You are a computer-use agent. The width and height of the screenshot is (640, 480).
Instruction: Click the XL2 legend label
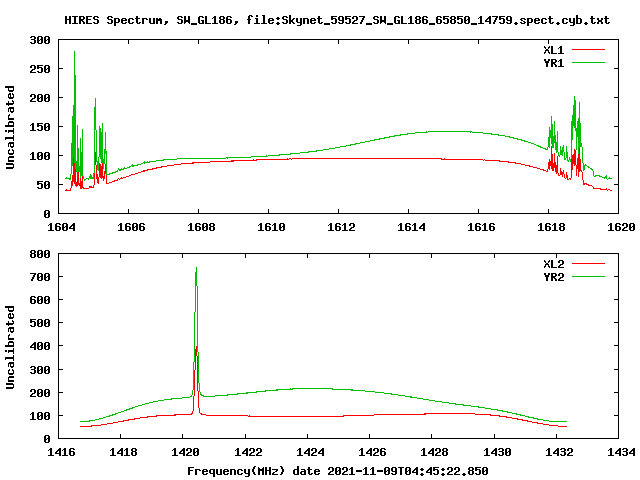tap(553, 264)
